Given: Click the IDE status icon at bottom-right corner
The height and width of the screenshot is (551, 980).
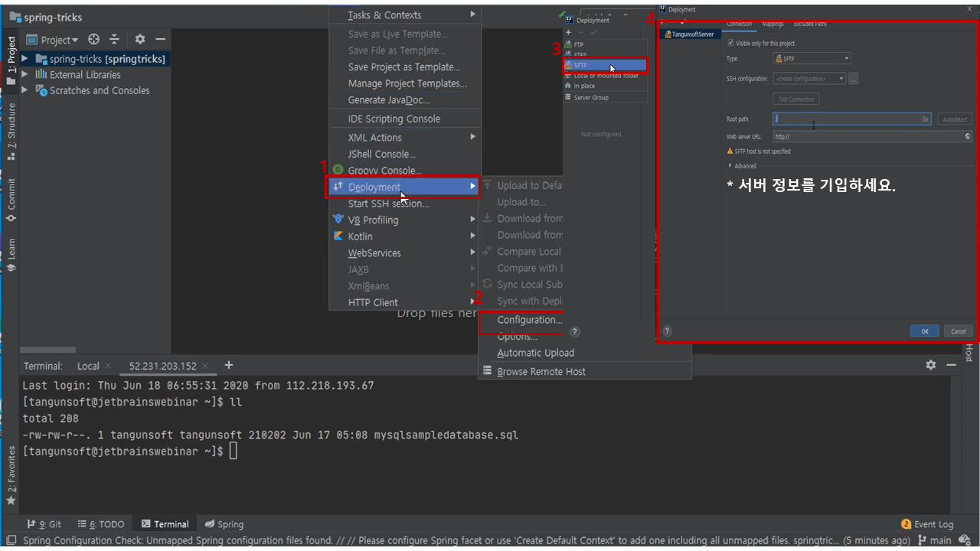Looking at the screenshot, I should pos(964,540).
